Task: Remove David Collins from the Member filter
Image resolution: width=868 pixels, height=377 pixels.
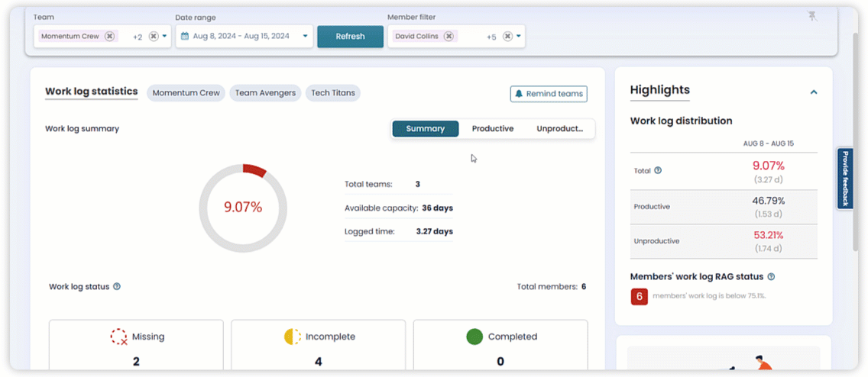Action: tap(449, 36)
